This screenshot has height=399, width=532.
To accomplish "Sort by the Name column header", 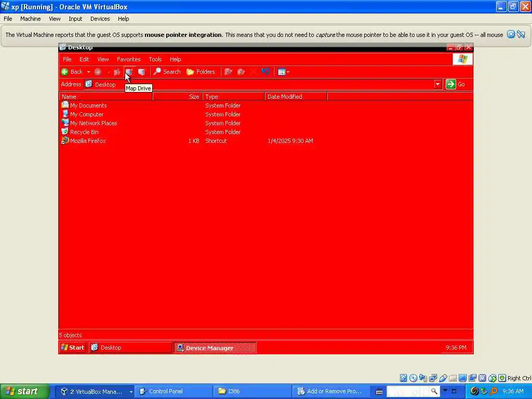I will point(106,97).
